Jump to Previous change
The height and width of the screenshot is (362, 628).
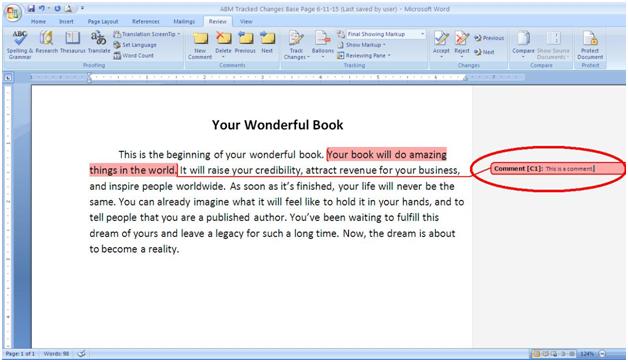click(x=489, y=38)
